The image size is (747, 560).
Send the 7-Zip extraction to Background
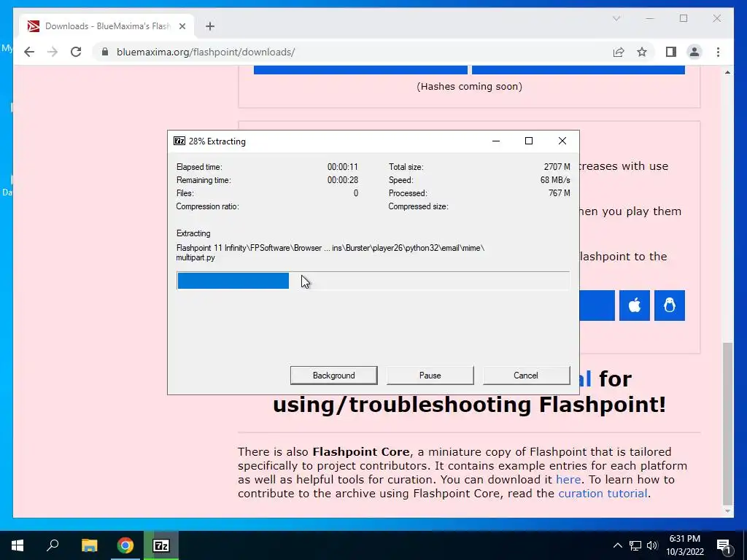tap(334, 376)
